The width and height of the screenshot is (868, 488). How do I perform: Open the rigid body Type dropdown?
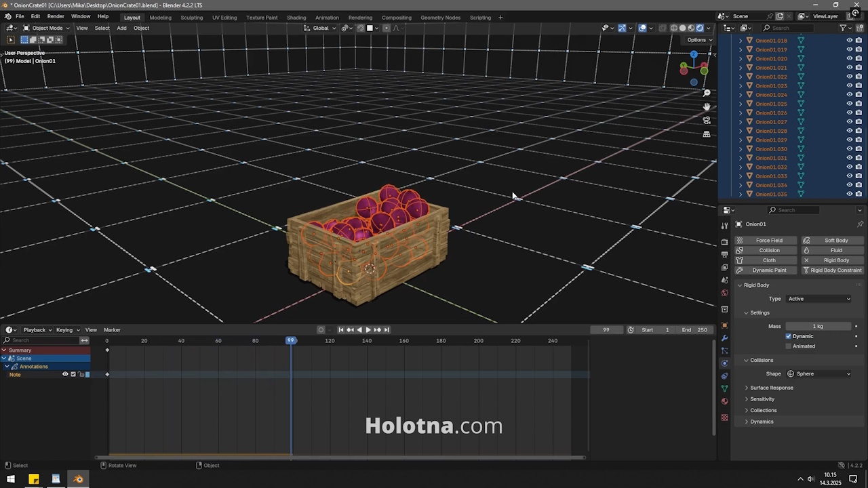click(x=818, y=299)
